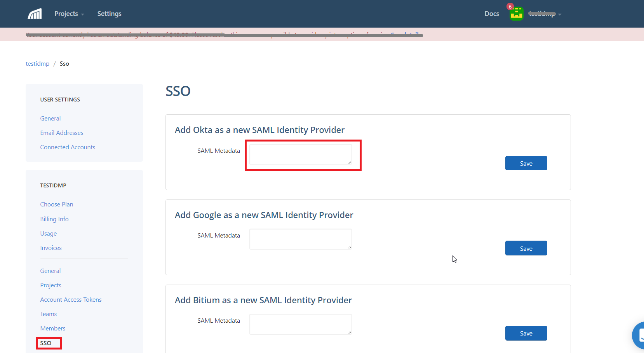Open the Usage page
The width and height of the screenshot is (644, 353).
click(49, 233)
